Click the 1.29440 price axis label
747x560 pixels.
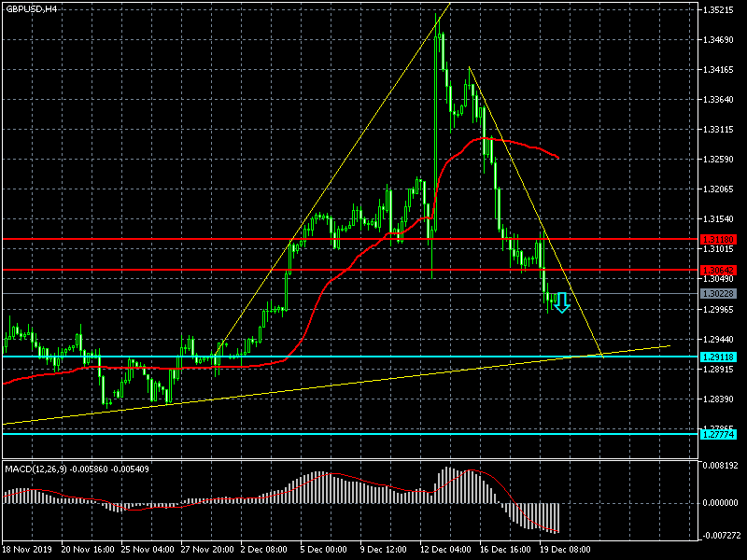click(718, 340)
